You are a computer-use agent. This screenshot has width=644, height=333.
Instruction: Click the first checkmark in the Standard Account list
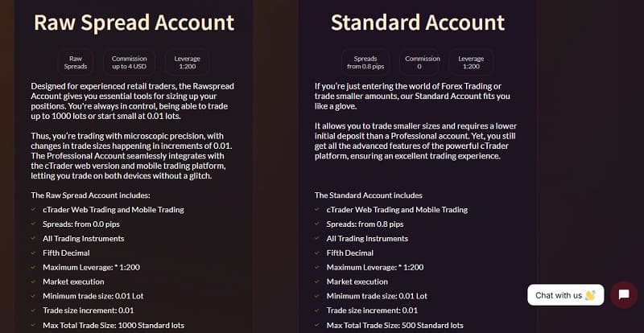317,210
